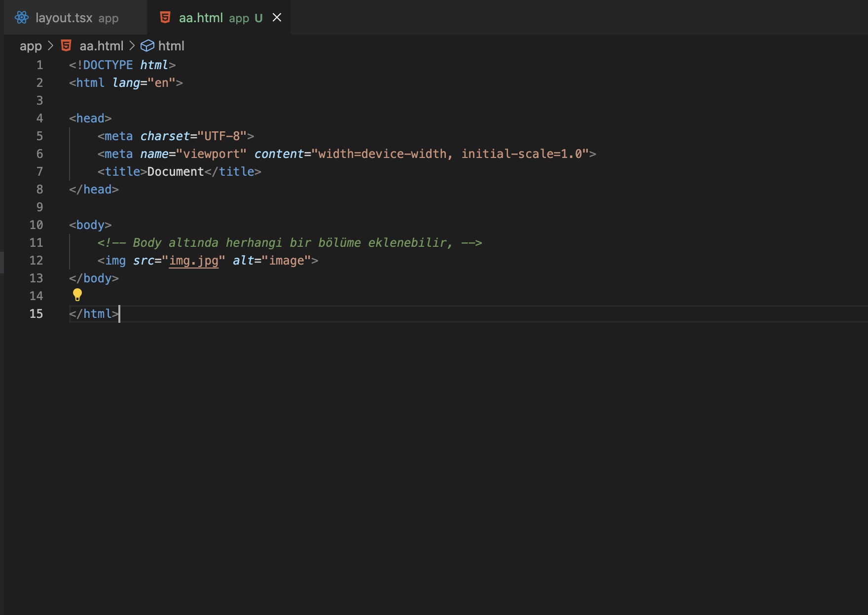Screen dimensions: 868x615
Task: Click the 'U' untracked status on aa.html tab
Action: click(258, 18)
